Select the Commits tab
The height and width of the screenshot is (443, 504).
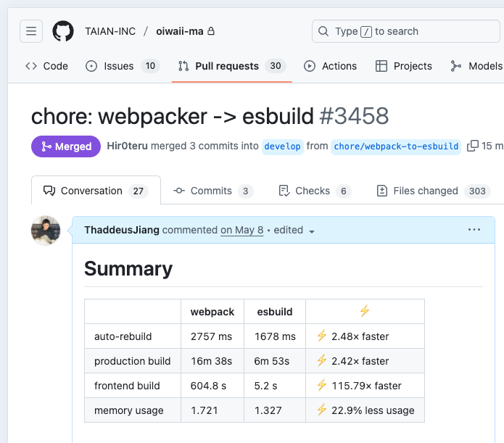[x=213, y=191]
